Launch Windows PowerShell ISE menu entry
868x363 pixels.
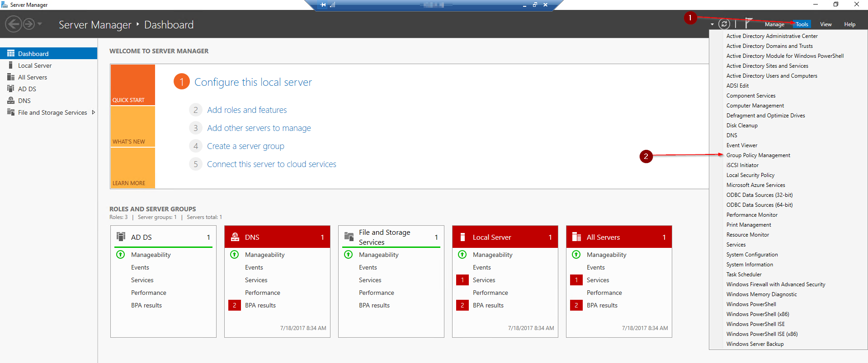pyautogui.click(x=755, y=324)
